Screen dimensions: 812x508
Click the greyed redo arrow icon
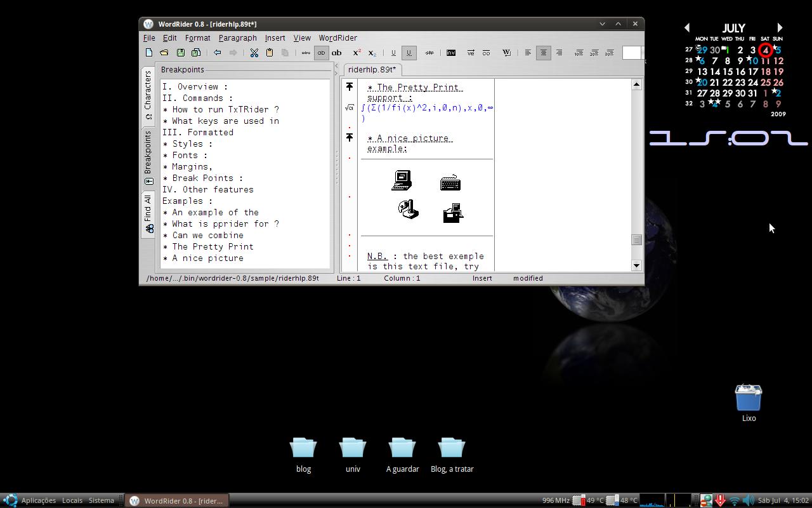pyautogui.click(x=233, y=53)
